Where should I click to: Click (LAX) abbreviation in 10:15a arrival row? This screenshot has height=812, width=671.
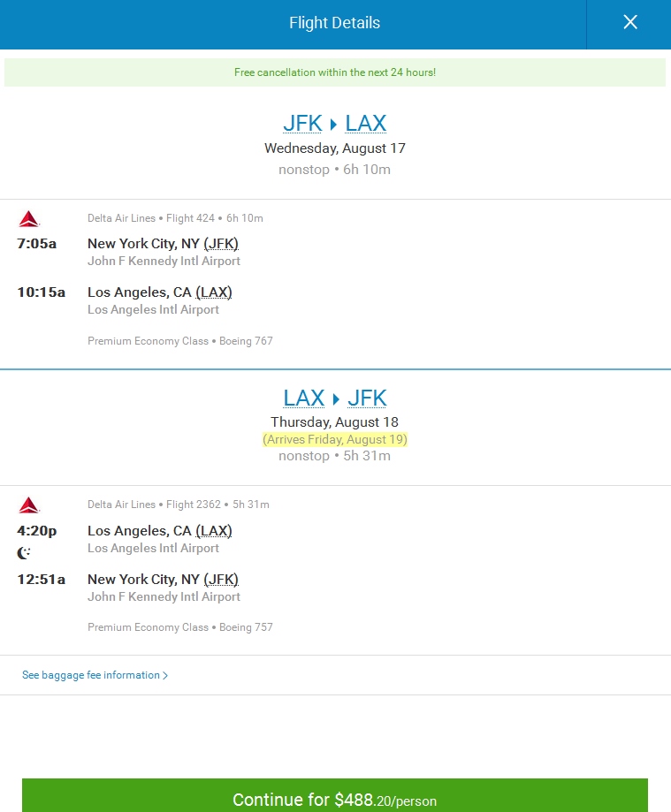[x=214, y=292]
